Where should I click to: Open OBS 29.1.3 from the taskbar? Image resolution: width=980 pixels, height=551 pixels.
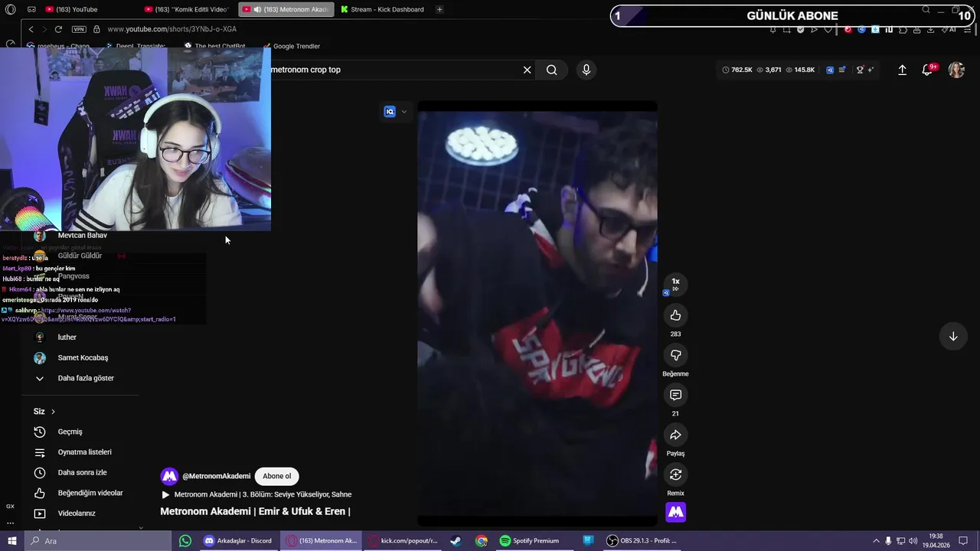642,541
